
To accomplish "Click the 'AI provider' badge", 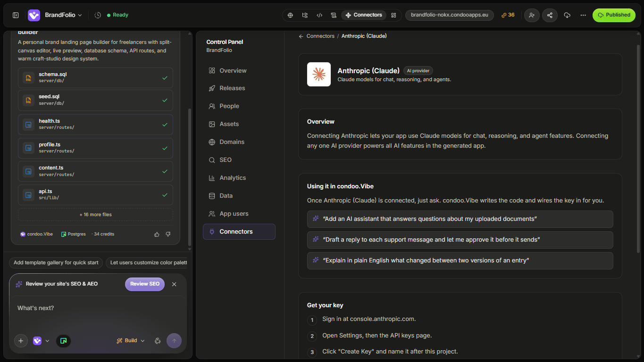I will (x=418, y=71).
